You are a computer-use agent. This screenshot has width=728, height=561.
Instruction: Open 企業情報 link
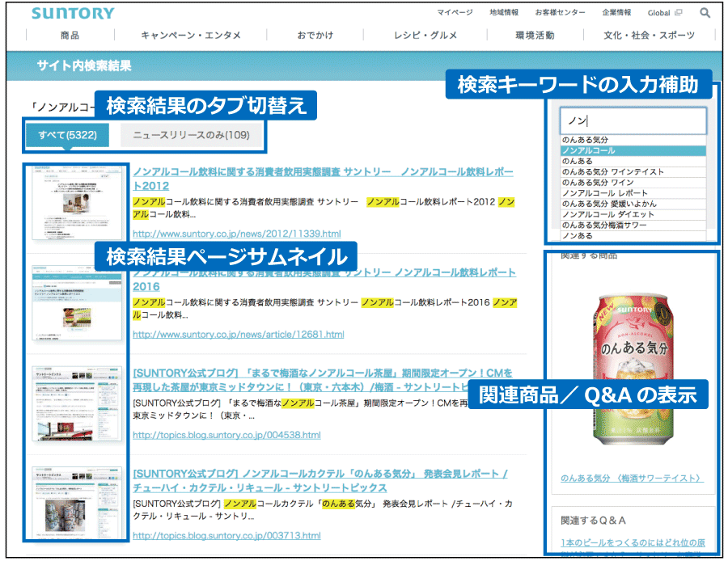pos(616,12)
